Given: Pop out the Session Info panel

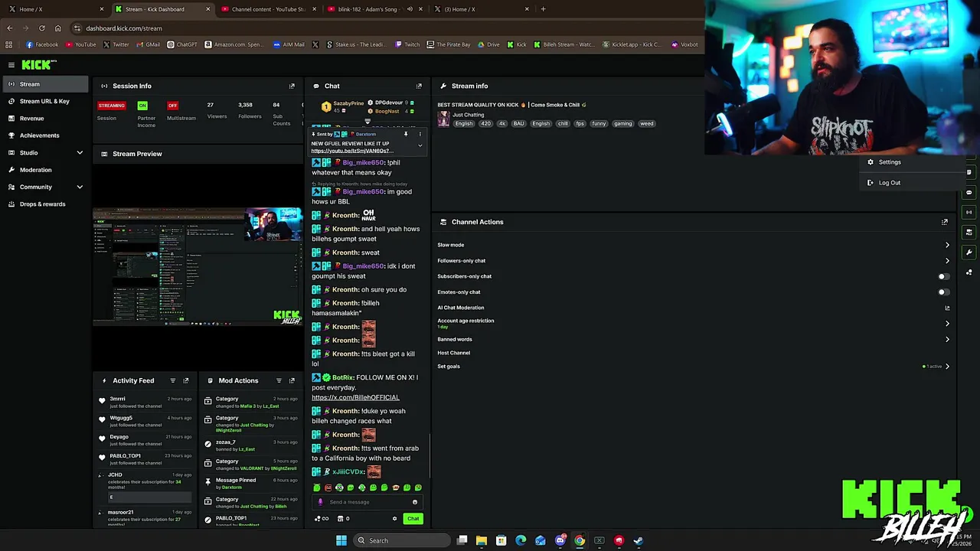Looking at the screenshot, I should 292,86.
